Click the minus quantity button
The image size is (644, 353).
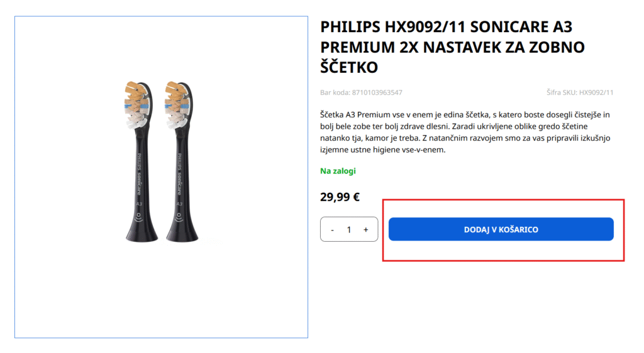332,230
